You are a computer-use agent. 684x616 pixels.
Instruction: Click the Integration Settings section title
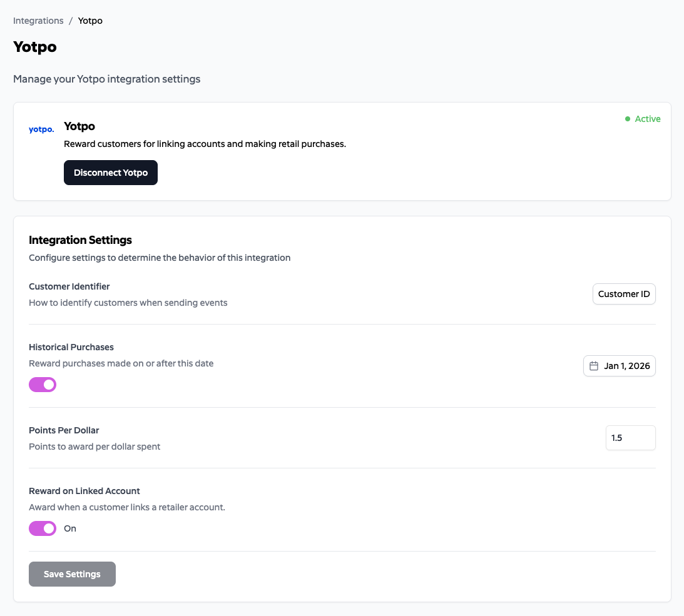click(80, 240)
